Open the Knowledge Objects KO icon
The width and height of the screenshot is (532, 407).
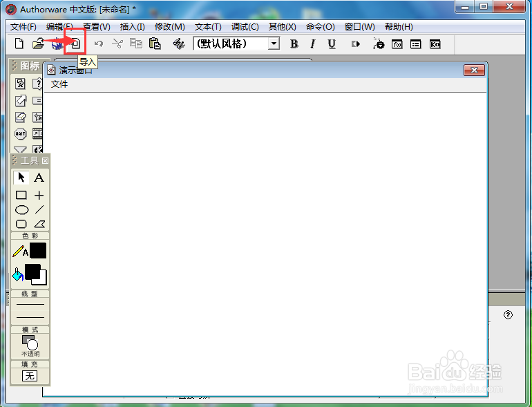click(435, 44)
